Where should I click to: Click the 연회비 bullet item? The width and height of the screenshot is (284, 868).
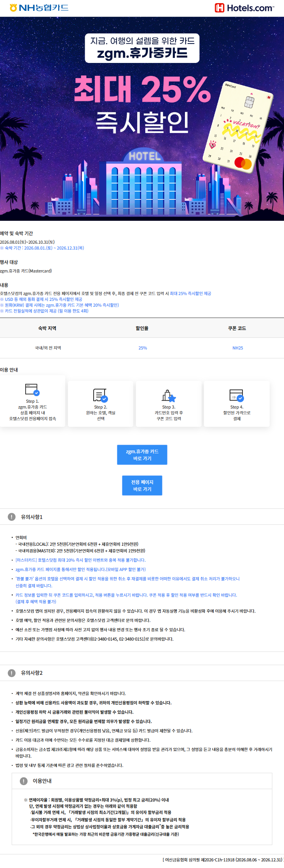coord(21,537)
